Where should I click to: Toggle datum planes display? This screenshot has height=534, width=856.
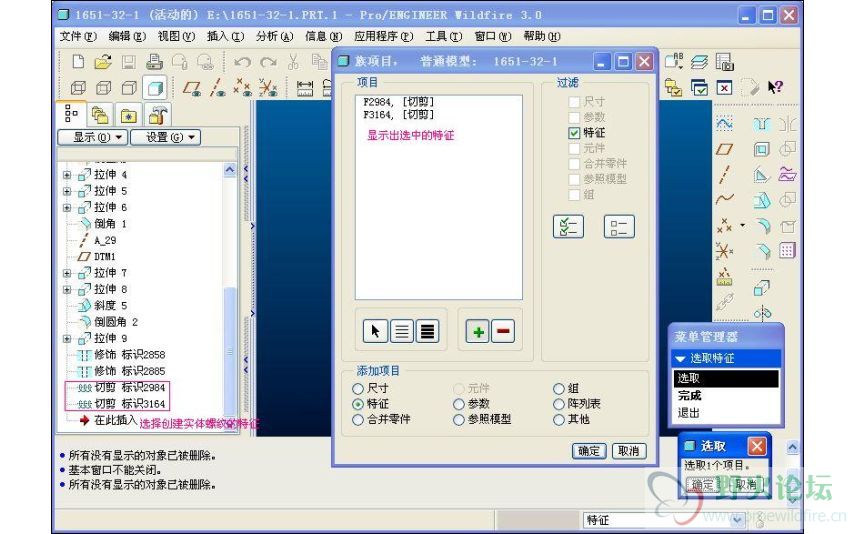192,87
